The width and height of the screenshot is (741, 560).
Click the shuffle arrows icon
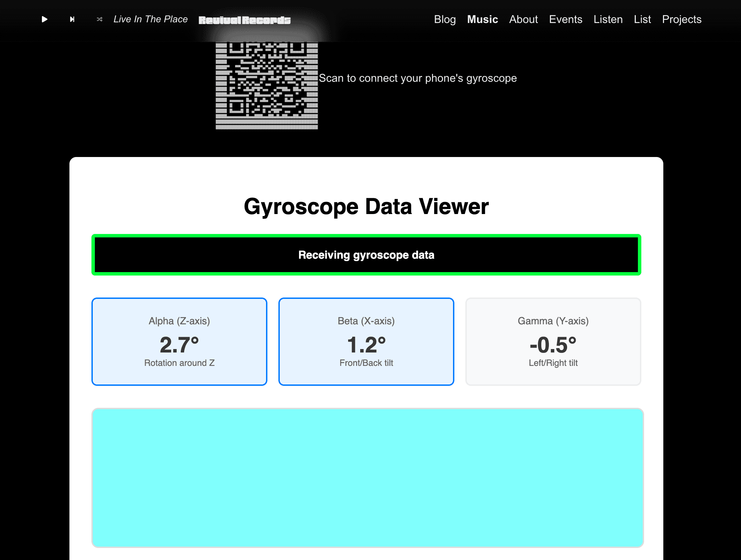pos(100,19)
